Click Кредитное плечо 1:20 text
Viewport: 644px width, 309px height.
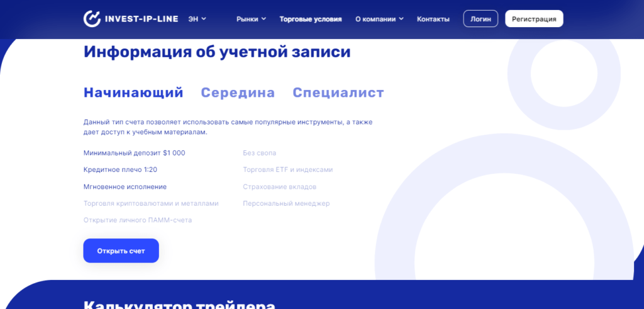(x=120, y=169)
